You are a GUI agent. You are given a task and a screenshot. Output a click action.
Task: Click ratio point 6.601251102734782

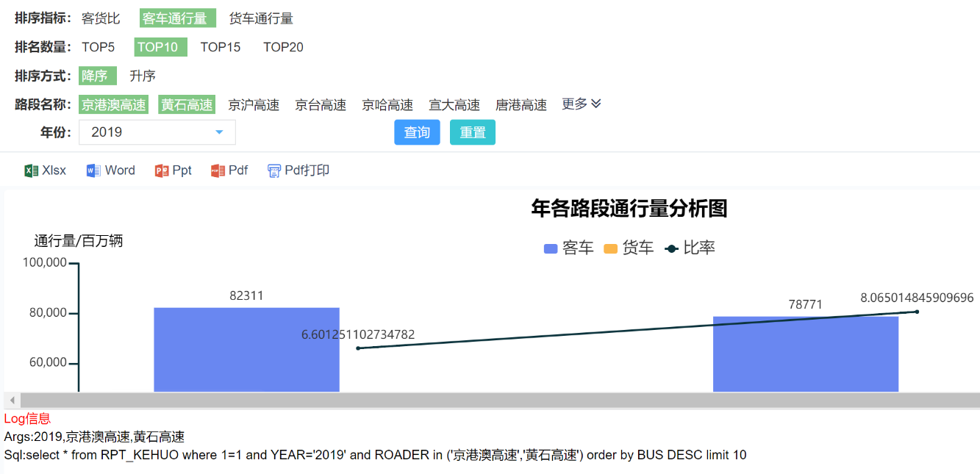[x=358, y=348]
